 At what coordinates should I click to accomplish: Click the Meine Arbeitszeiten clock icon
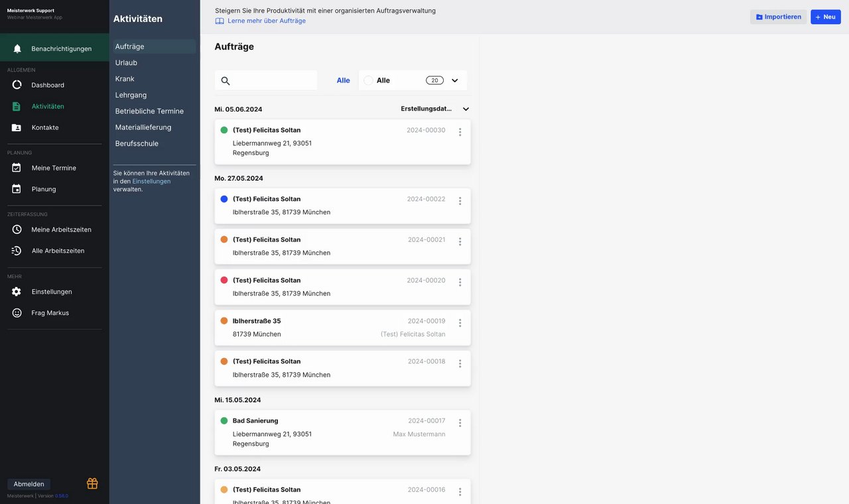(x=17, y=229)
